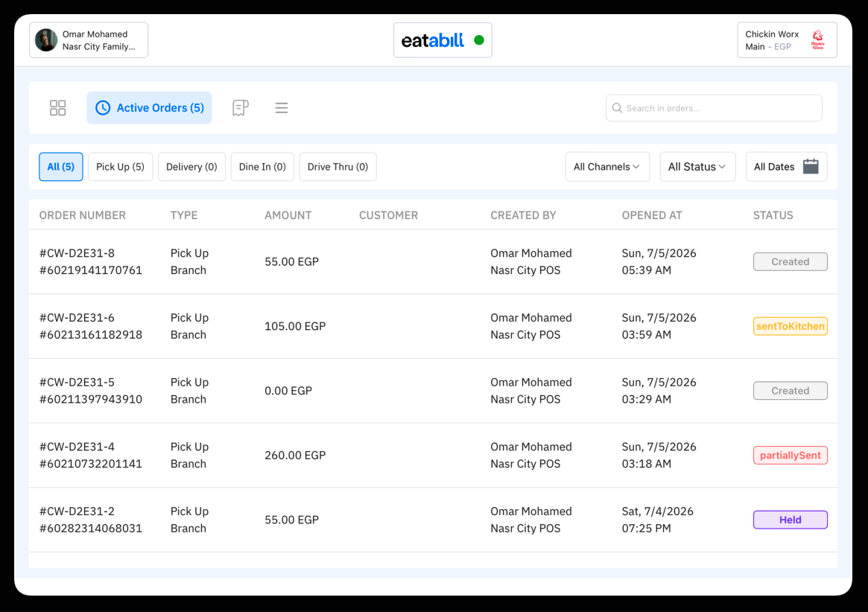868x612 pixels.
Task: Click order ID #60213161182918
Action: pyautogui.click(x=91, y=335)
